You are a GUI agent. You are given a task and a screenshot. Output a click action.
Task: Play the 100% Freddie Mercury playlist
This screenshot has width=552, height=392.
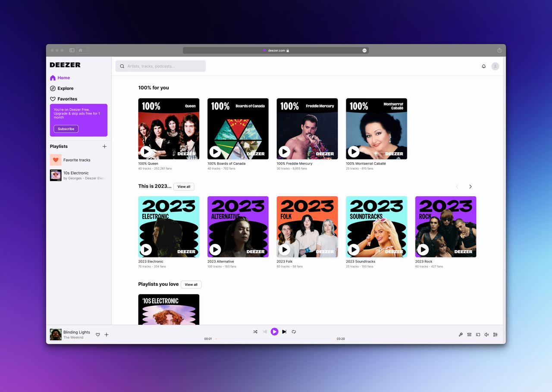pos(284,151)
